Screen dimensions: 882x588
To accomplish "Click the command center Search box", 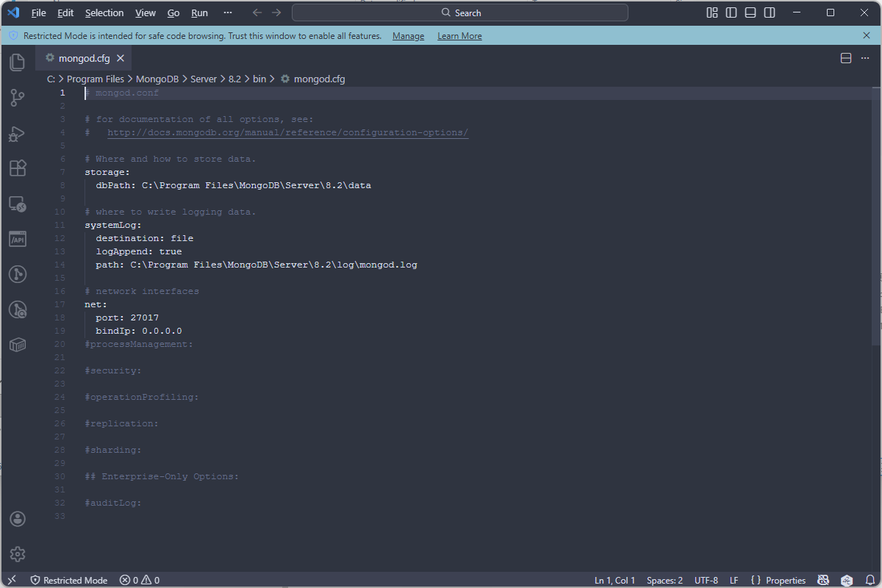I will 460,12.
